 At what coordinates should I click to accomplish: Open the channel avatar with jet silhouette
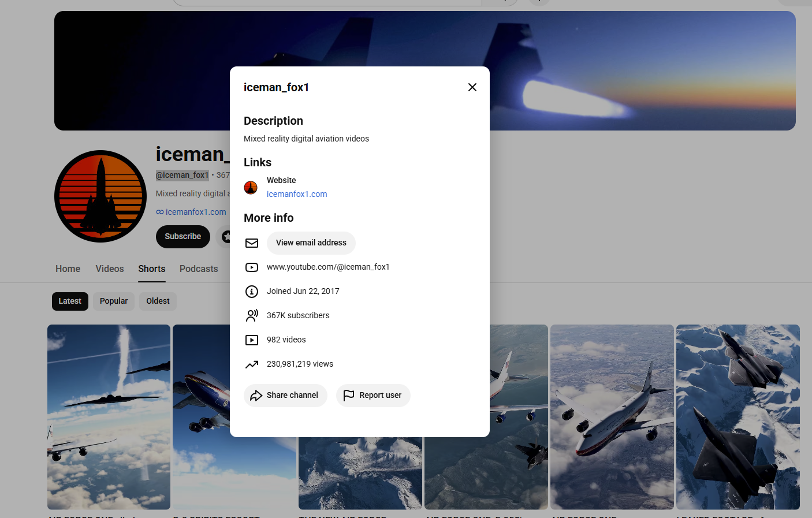point(100,196)
